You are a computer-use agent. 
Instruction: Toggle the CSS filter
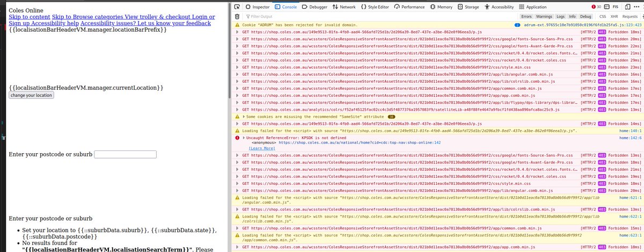coord(602,16)
